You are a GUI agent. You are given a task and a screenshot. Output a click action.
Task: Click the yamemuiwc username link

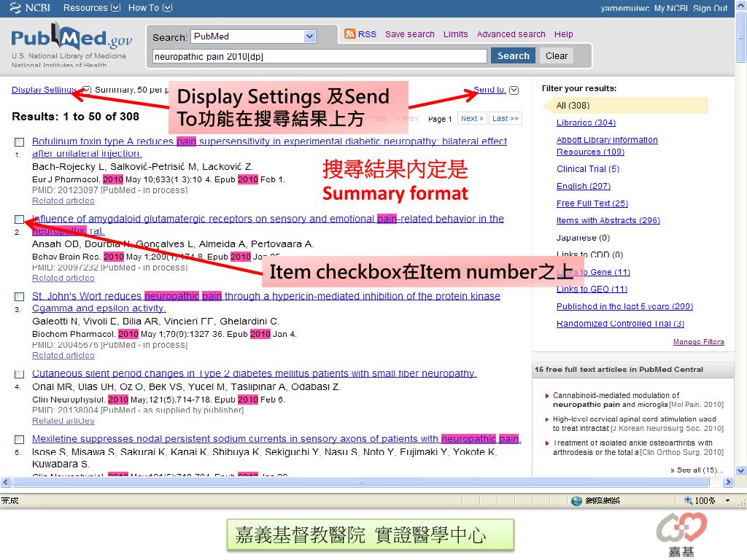pos(625,8)
